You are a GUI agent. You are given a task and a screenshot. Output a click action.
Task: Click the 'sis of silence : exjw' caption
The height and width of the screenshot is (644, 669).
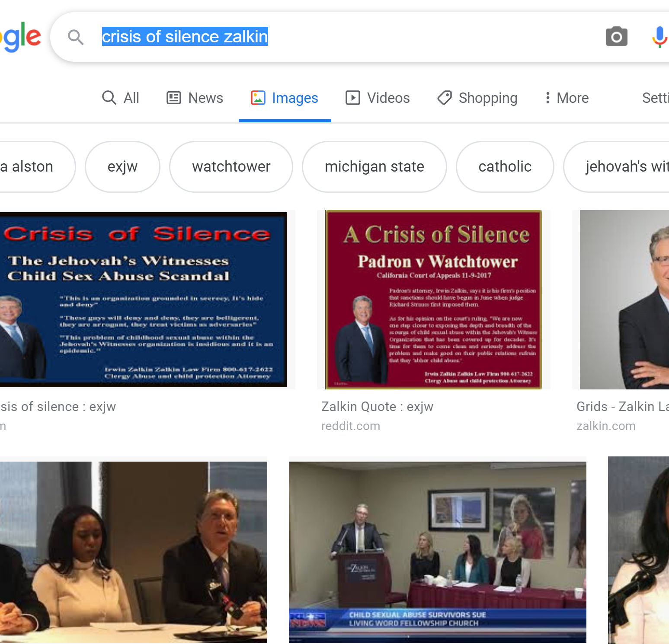click(x=58, y=407)
